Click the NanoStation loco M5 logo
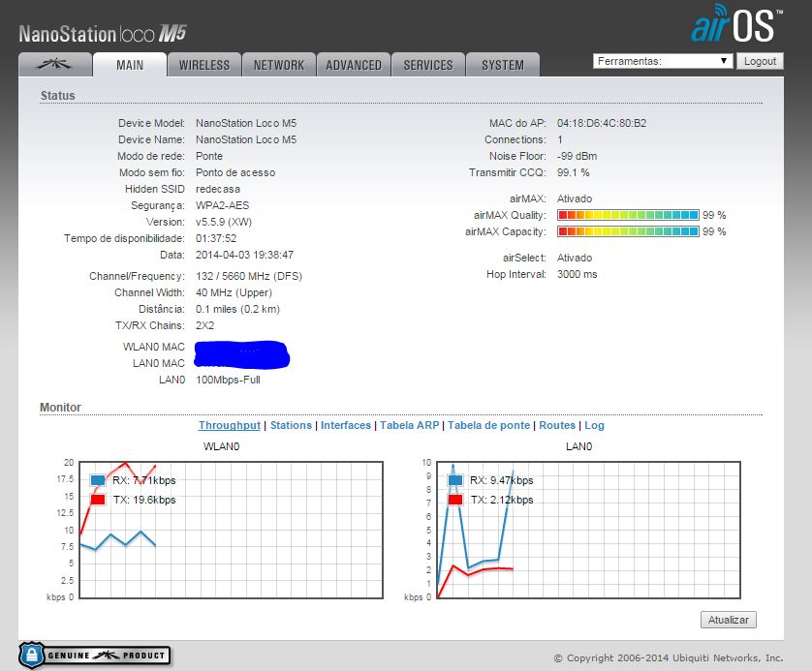 click(x=103, y=34)
